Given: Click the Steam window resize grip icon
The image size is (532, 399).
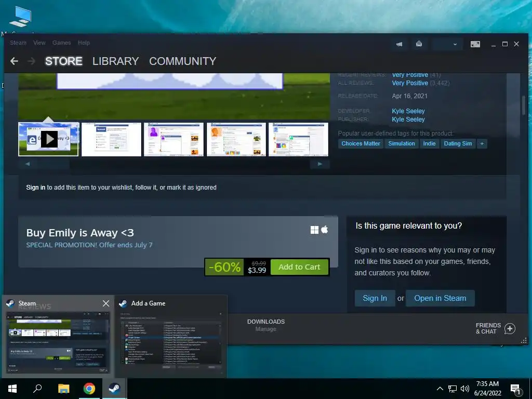Looking at the screenshot, I should pyautogui.click(x=524, y=341).
